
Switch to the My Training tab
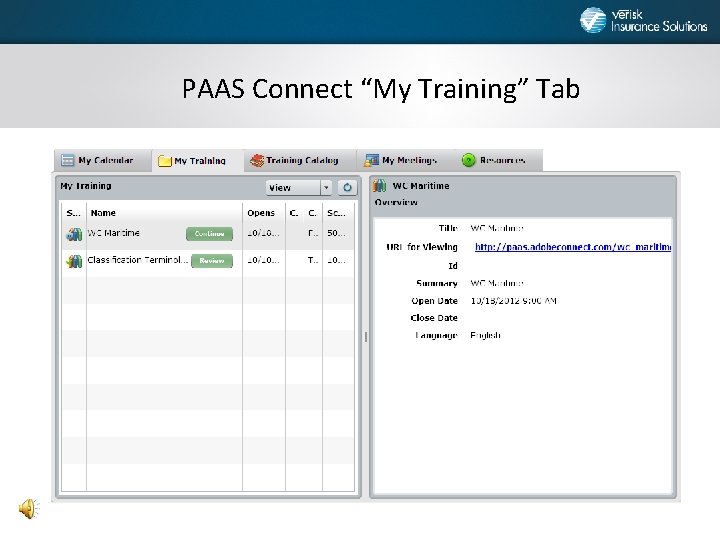coord(197,161)
